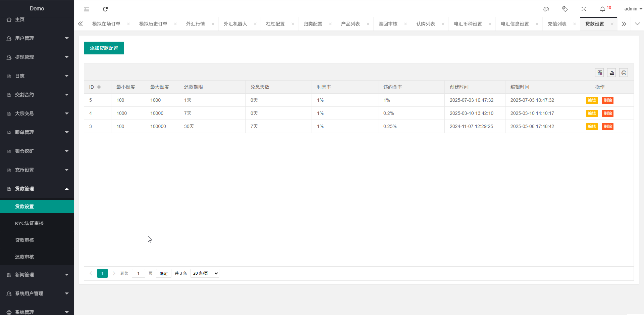Open KYC认证审核 in the sidebar

click(29, 223)
